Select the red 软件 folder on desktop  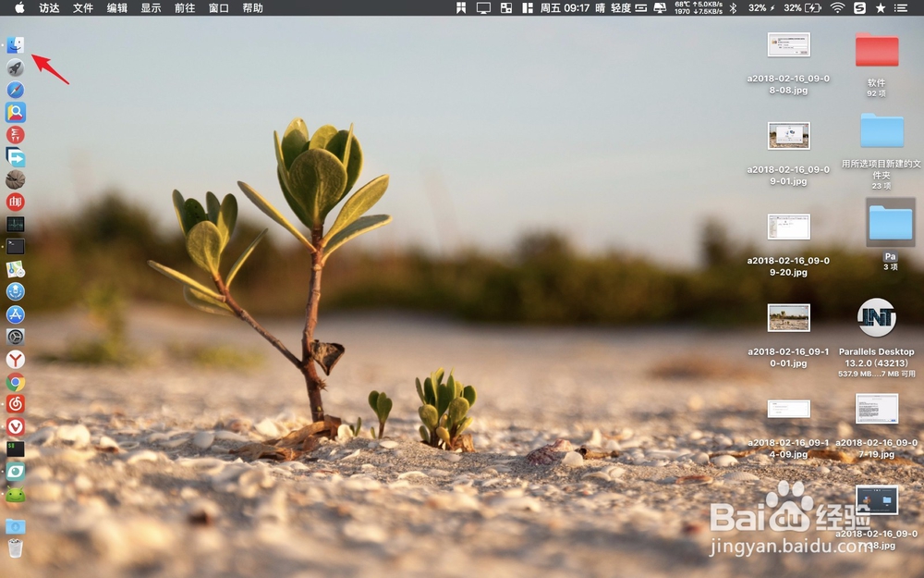[877, 50]
